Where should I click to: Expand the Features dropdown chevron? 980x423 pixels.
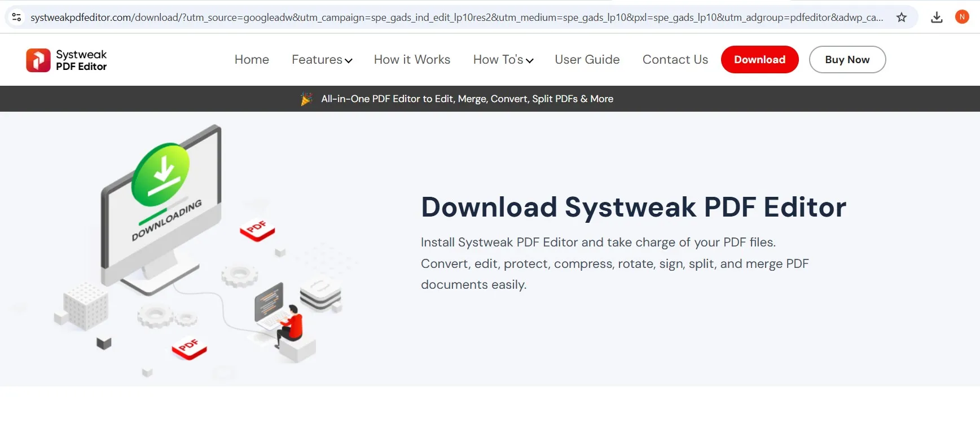(x=349, y=61)
